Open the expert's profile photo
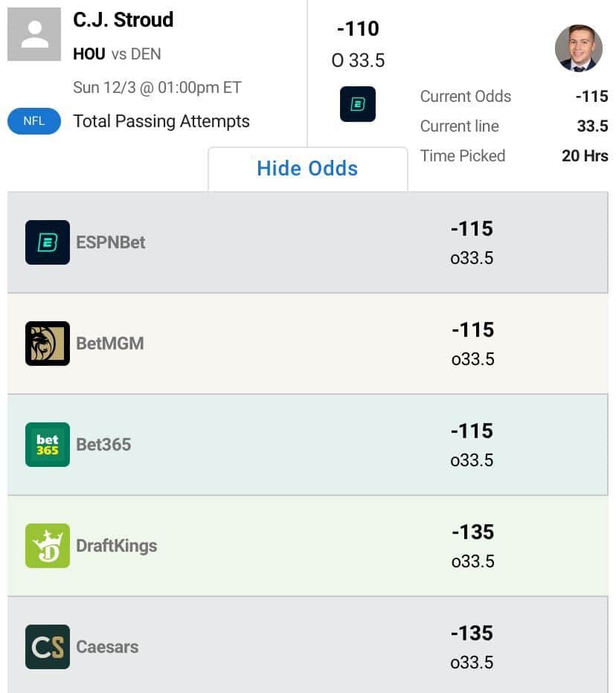 (578, 48)
